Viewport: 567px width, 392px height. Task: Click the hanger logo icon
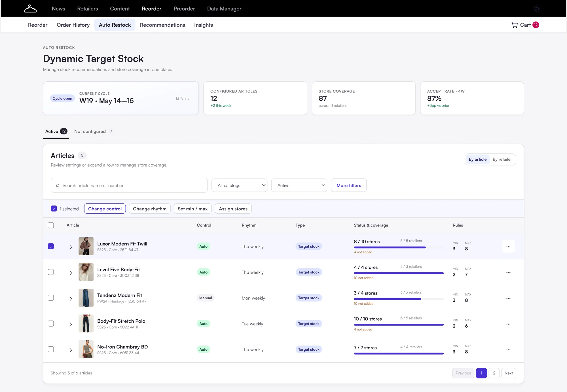coord(30,9)
